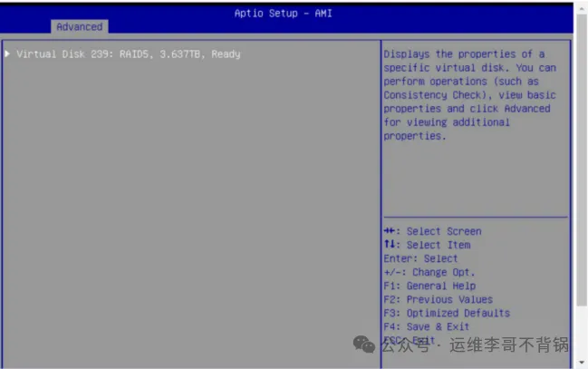This screenshot has width=588, height=369.
Task: Expand the Virtual Disk 239 arrow
Action: pos(7,53)
